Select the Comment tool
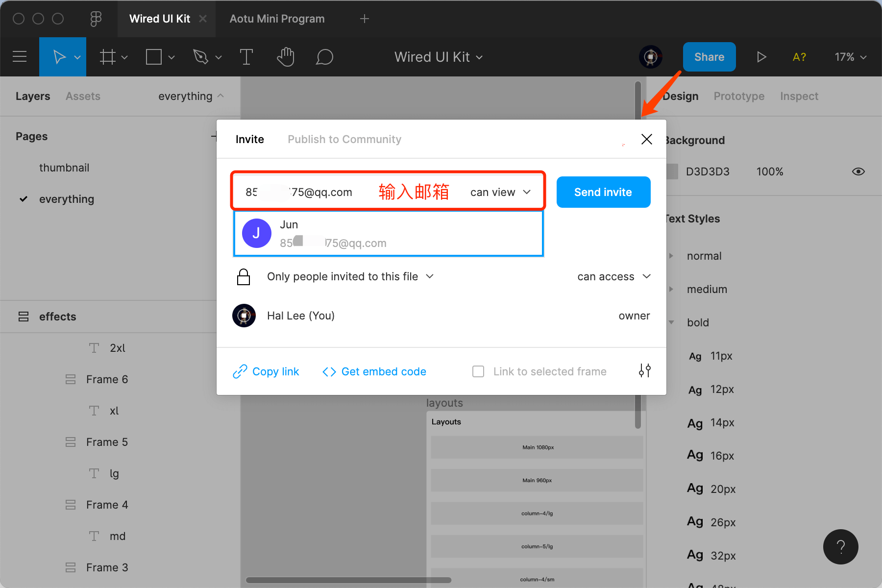 [x=324, y=57]
